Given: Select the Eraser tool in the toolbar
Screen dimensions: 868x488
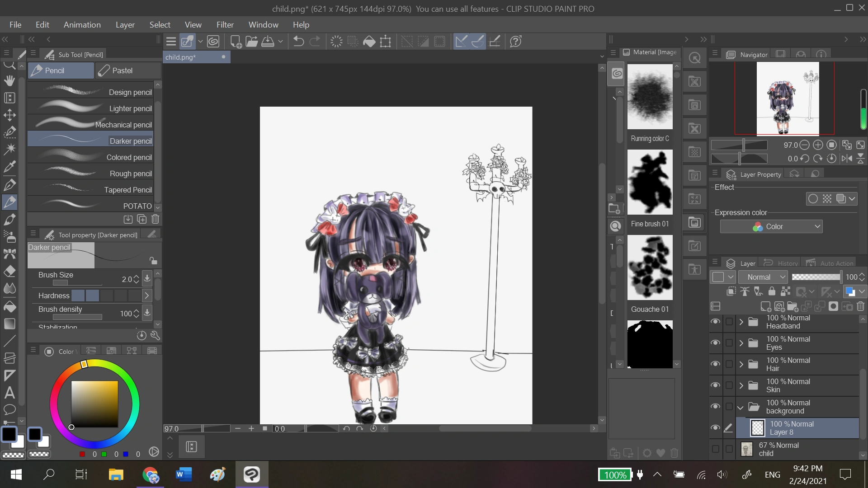Looking at the screenshot, I should (9, 271).
